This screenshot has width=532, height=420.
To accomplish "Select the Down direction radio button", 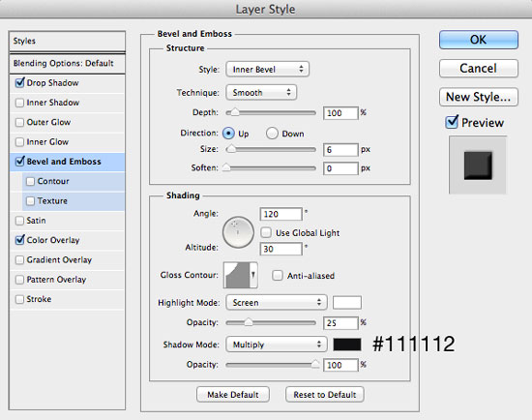I will (272, 134).
